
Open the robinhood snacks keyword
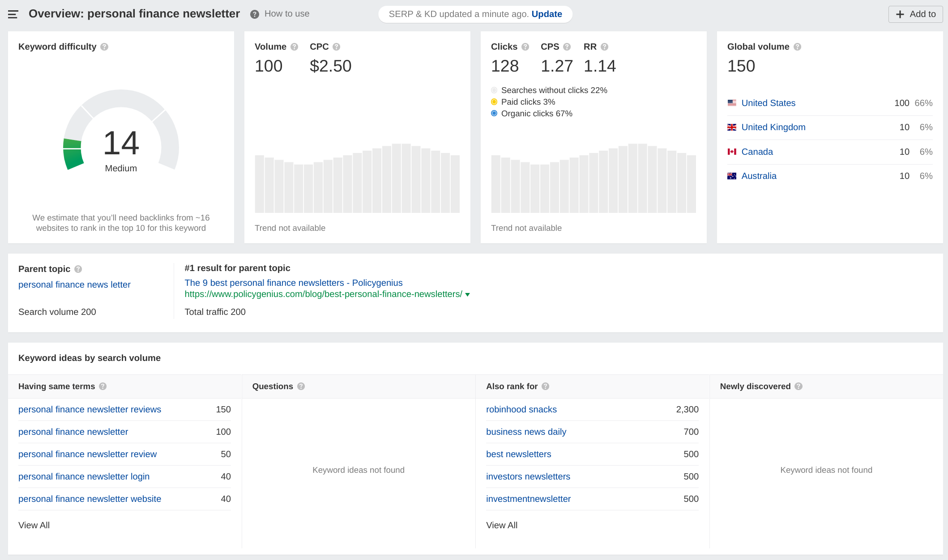pyautogui.click(x=521, y=410)
